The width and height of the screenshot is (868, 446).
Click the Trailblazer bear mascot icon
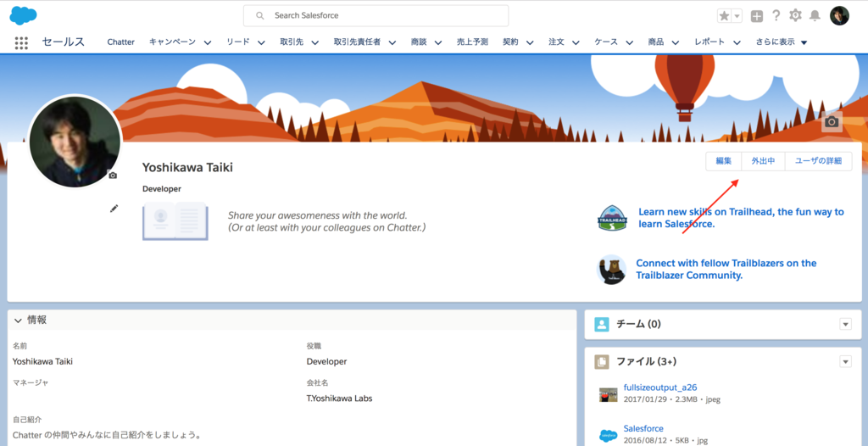tap(612, 270)
